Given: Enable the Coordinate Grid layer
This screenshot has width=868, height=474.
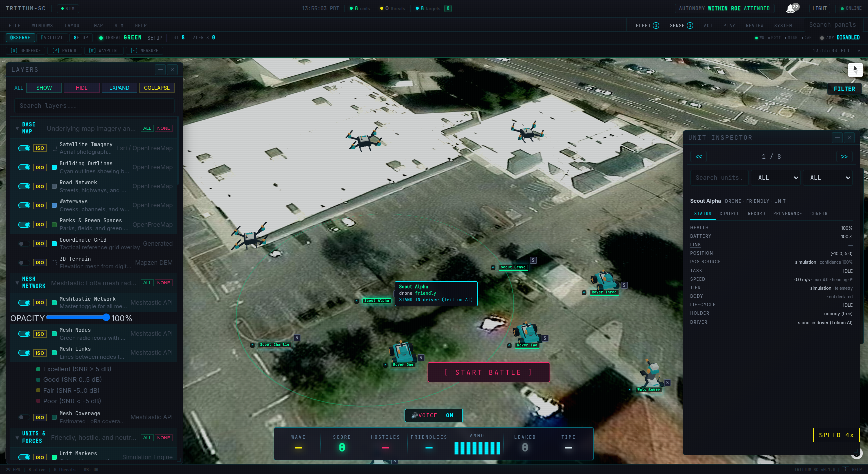Looking at the screenshot, I should point(24,244).
